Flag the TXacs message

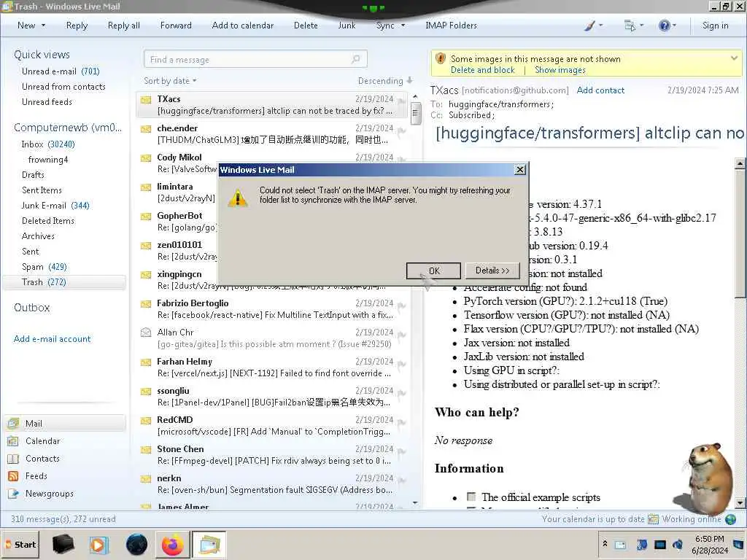[x=400, y=101]
